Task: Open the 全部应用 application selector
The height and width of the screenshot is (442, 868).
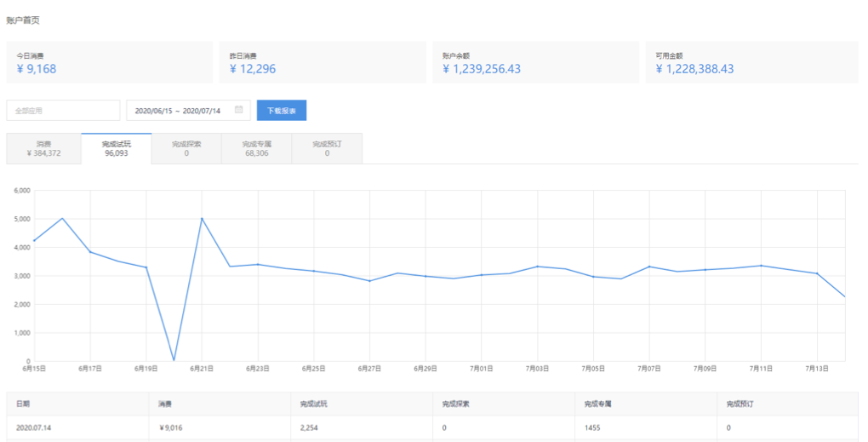Action: coord(63,110)
